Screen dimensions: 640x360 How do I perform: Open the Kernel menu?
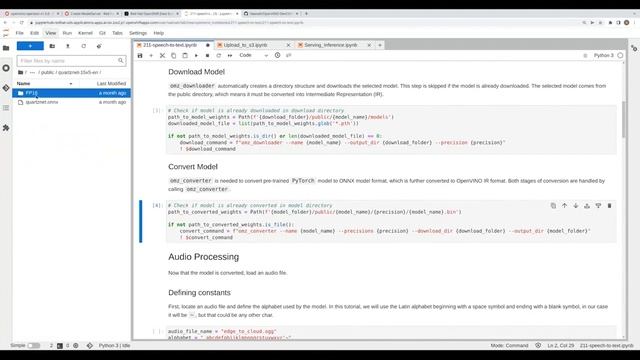(85, 33)
